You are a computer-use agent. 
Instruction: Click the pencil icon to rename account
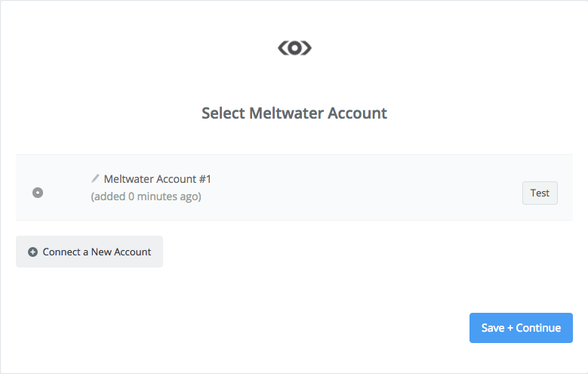coord(95,178)
